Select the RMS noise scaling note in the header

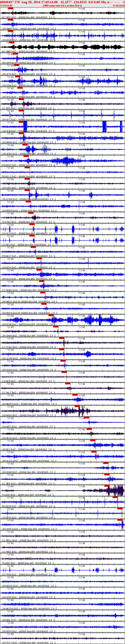[x=62, y=5]
